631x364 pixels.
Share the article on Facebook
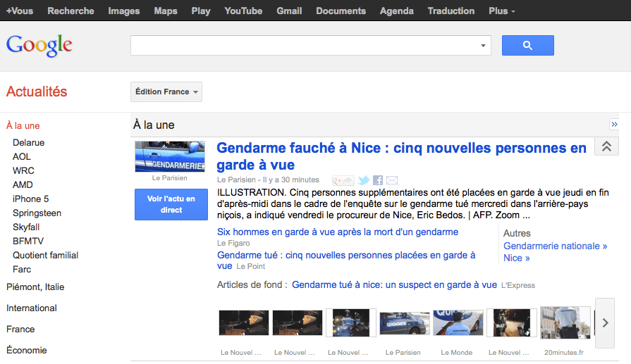click(x=378, y=180)
